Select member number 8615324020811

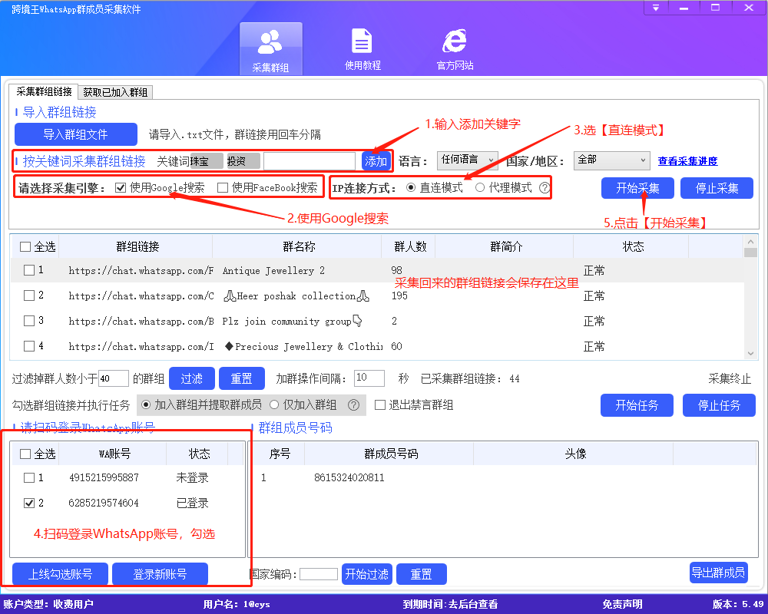tap(349, 477)
